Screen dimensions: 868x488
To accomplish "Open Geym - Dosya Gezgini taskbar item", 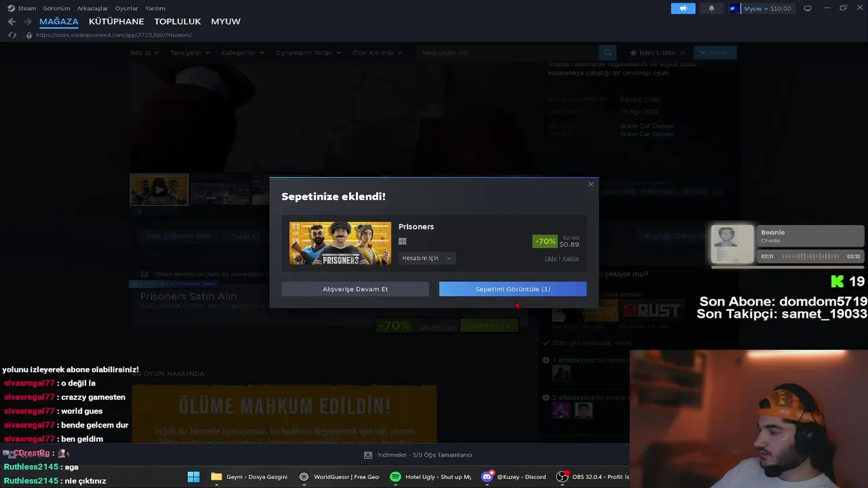I will click(x=249, y=477).
